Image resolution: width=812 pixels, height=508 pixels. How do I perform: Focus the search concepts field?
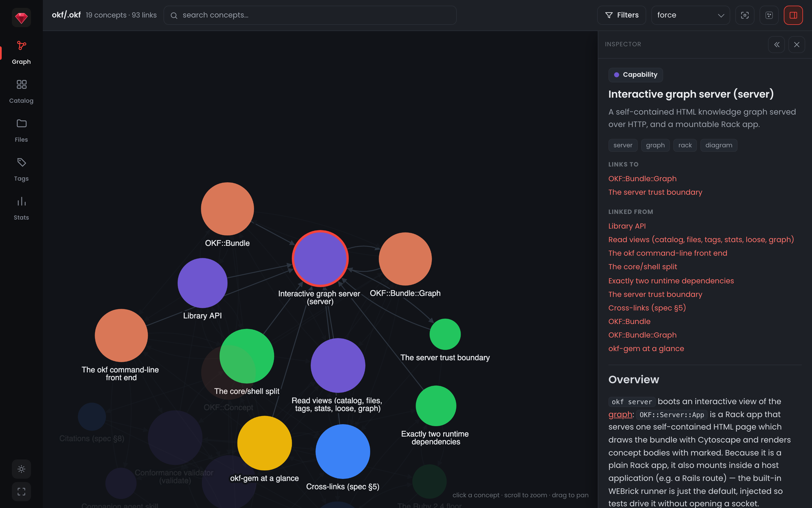tap(310, 15)
